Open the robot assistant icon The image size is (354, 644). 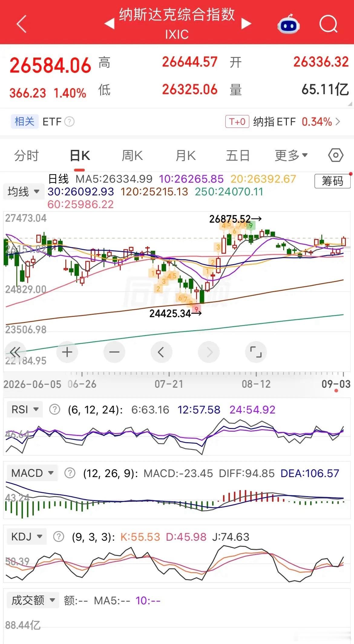point(288,24)
